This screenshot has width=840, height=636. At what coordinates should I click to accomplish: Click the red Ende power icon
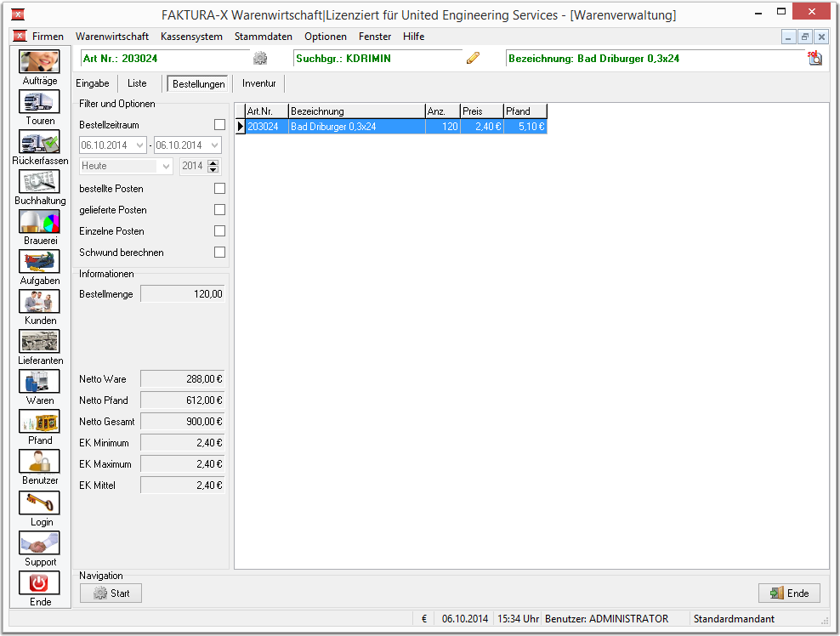(39, 583)
